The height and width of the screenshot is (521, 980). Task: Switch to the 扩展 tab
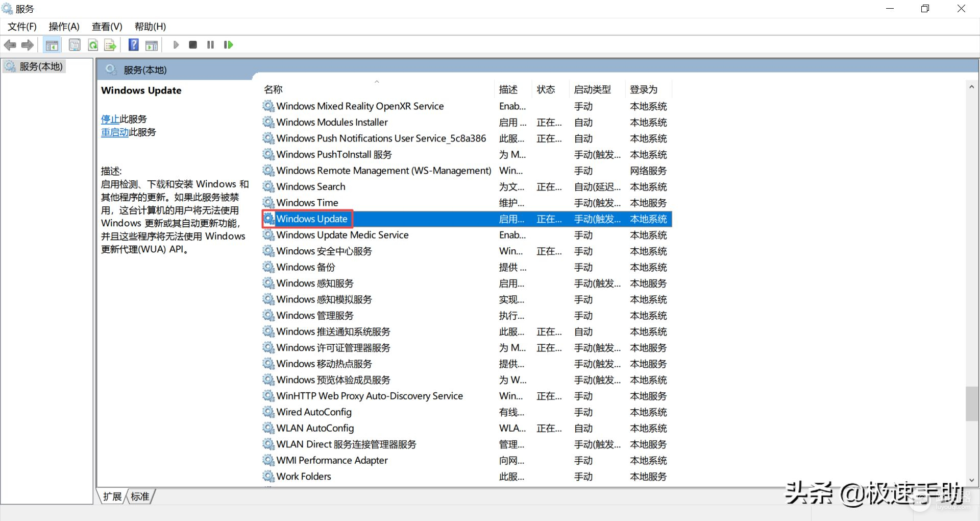click(x=112, y=496)
